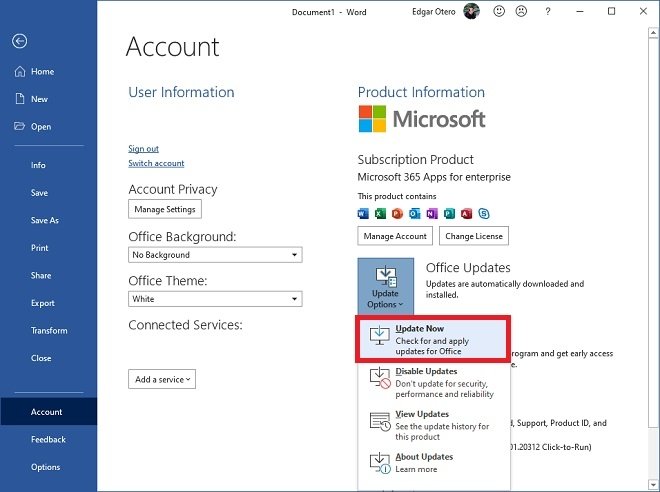Image resolution: width=660 pixels, height=492 pixels.
Task: Select Close in the sidebar
Action: coord(41,358)
